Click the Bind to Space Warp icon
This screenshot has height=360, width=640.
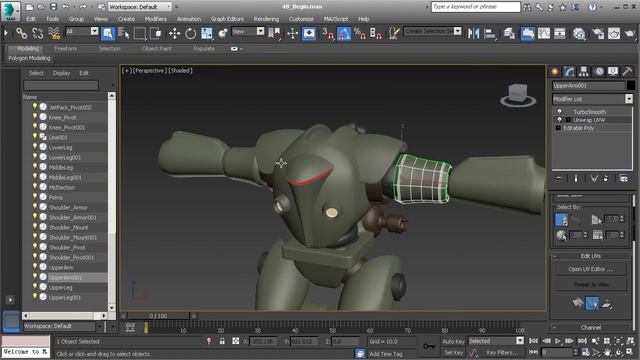point(54,33)
